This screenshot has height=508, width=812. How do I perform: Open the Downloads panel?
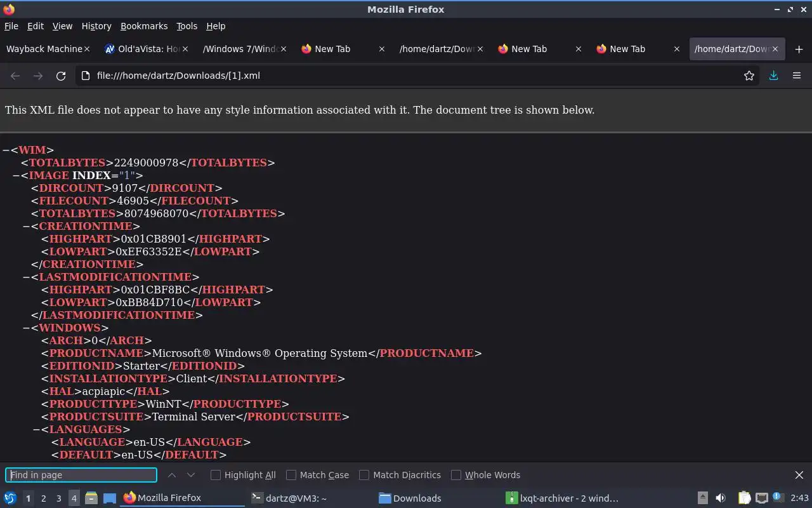(x=773, y=76)
